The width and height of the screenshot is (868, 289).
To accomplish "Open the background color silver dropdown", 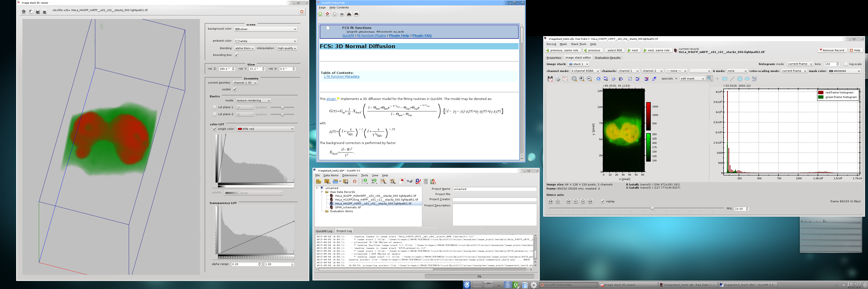I will [x=266, y=29].
